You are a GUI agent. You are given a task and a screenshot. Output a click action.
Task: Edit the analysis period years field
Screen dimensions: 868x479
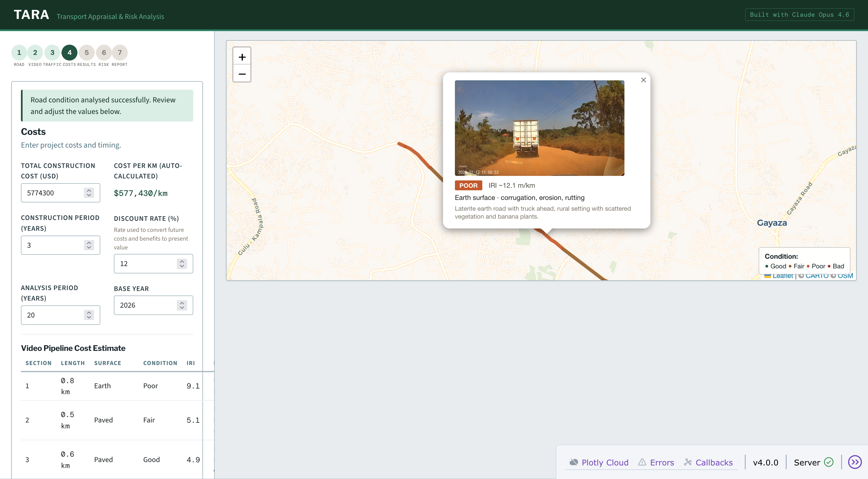point(60,315)
